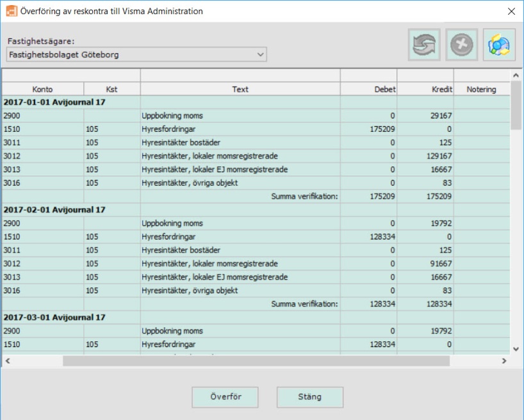This screenshot has height=420, width=524.
Task: Click Hyresintäkter bostäder under 2017-01-01
Action: (x=181, y=143)
